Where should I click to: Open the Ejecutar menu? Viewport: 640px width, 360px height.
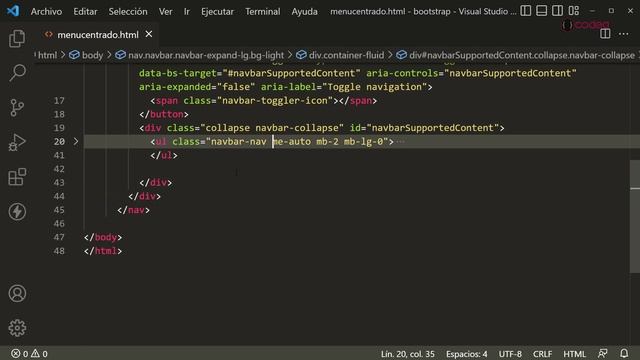click(218, 11)
